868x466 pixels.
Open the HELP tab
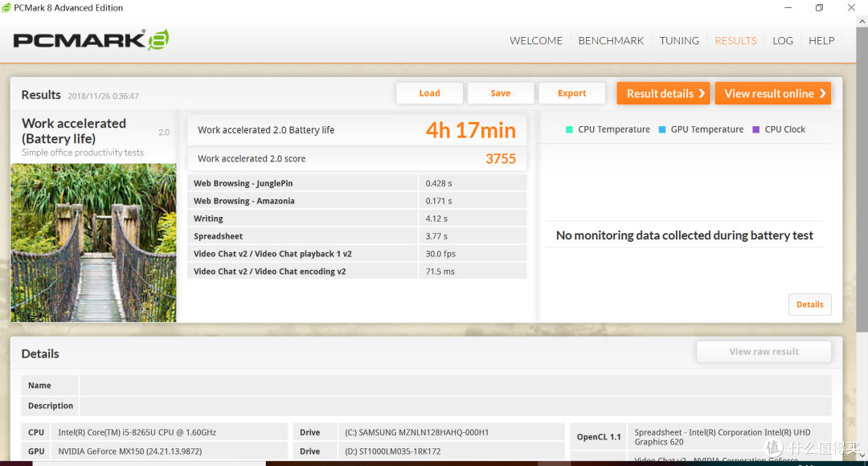click(x=821, y=40)
